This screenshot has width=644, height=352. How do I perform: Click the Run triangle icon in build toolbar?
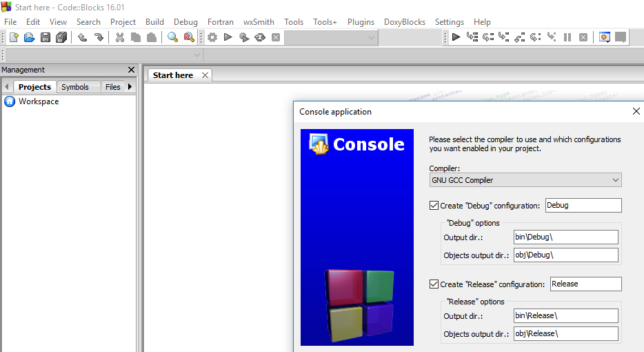point(228,37)
